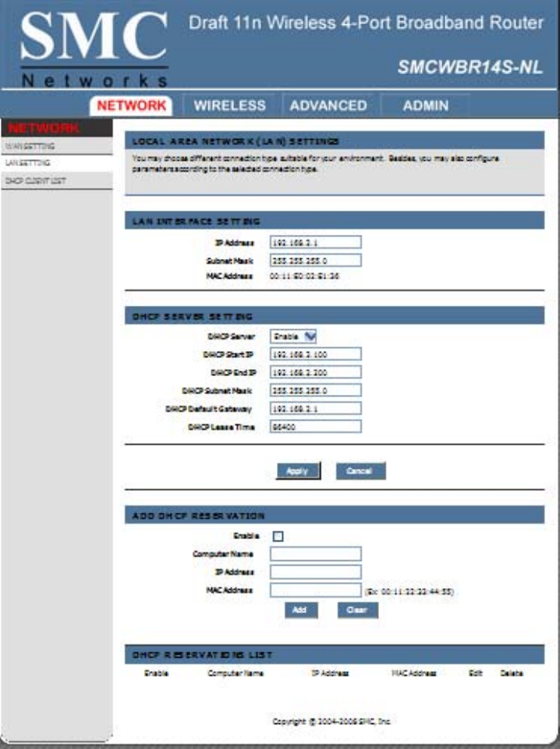Click the Clear button
Image resolution: width=560 pixels, height=749 pixels.
click(357, 610)
